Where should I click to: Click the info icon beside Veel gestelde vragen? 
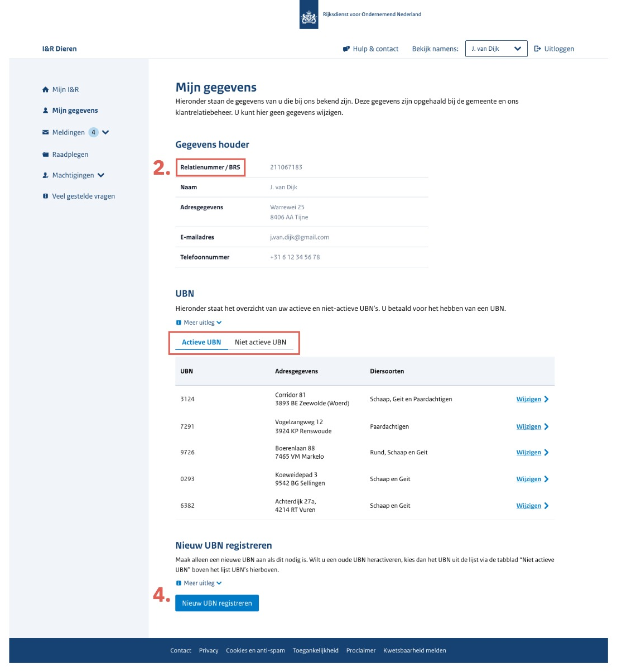[46, 196]
